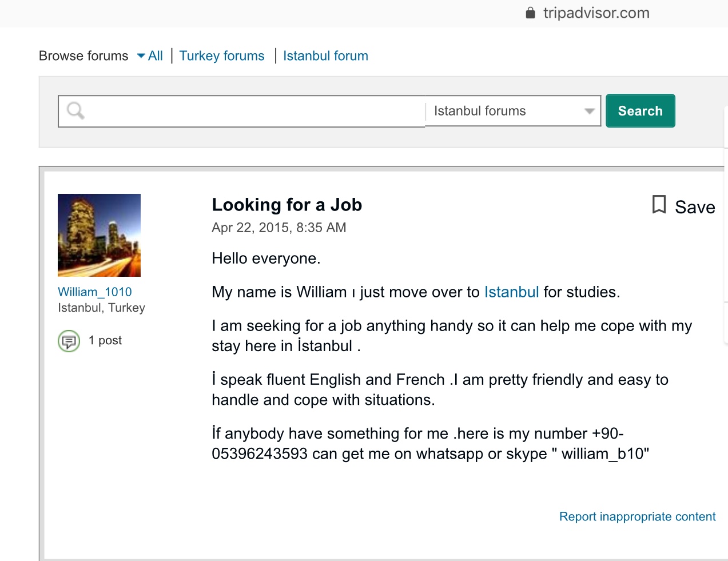The height and width of the screenshot is (561, 728).
Task: Click the city skyline avatar image
Action: (x=99, y=235)
